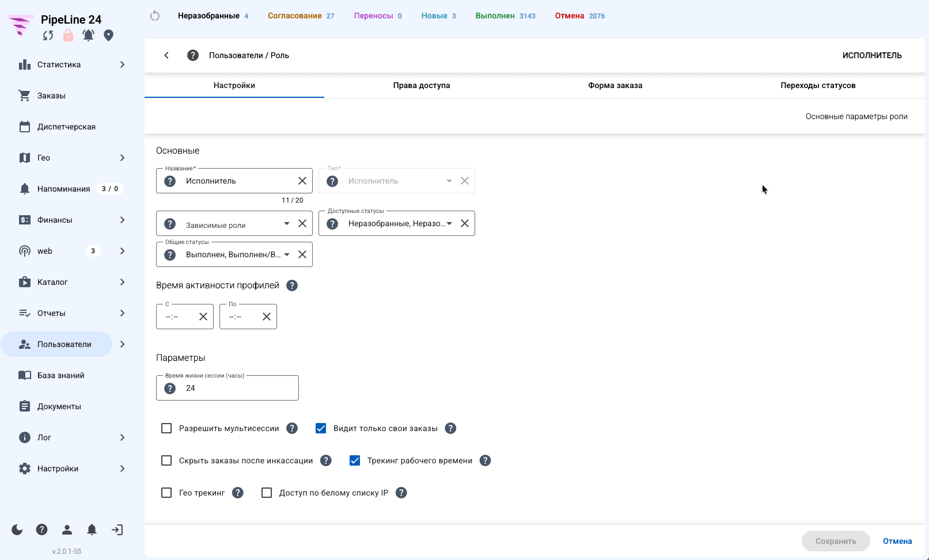Expand Финансы sidebar chevron
This screenshot has width=929, height=560.
click(x=122, y=220)
